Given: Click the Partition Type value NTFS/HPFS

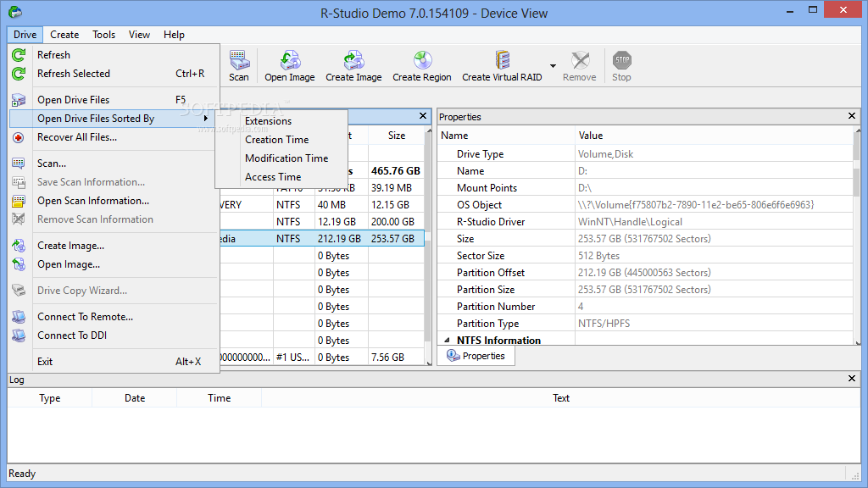Looking at the screenshot, I should pyautogui.click(x=604, y=324).
